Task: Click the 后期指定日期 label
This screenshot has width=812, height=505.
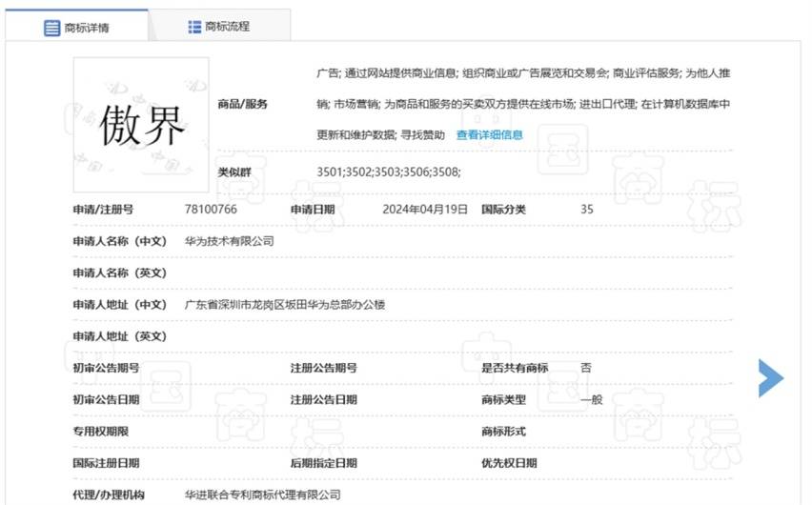Action: click(x=324, y=463)
